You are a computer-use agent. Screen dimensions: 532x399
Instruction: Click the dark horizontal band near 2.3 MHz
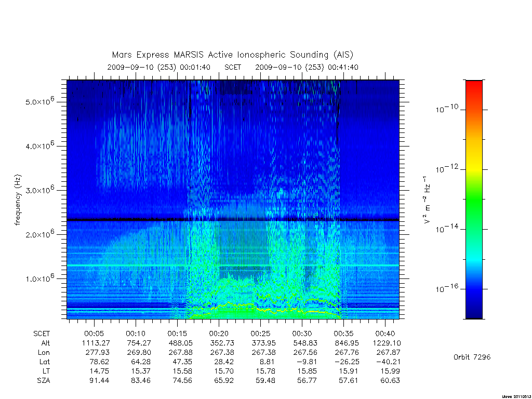coord(233,220)
